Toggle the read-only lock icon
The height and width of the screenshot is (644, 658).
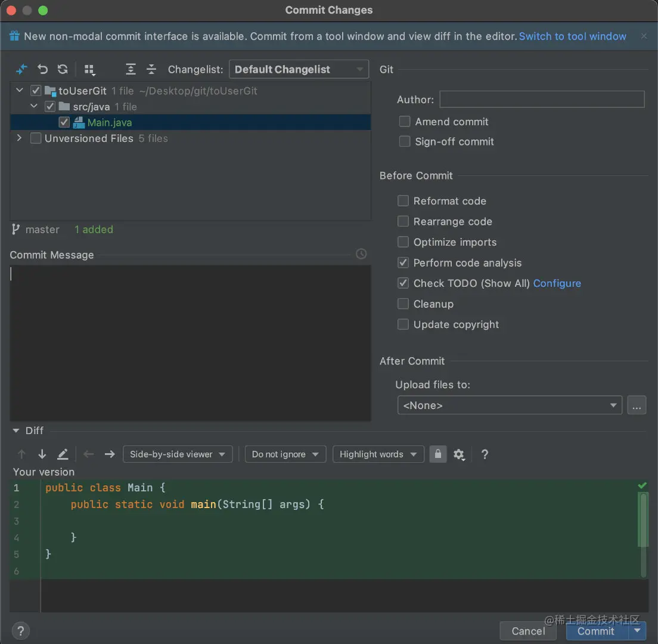tap(437, 454)
